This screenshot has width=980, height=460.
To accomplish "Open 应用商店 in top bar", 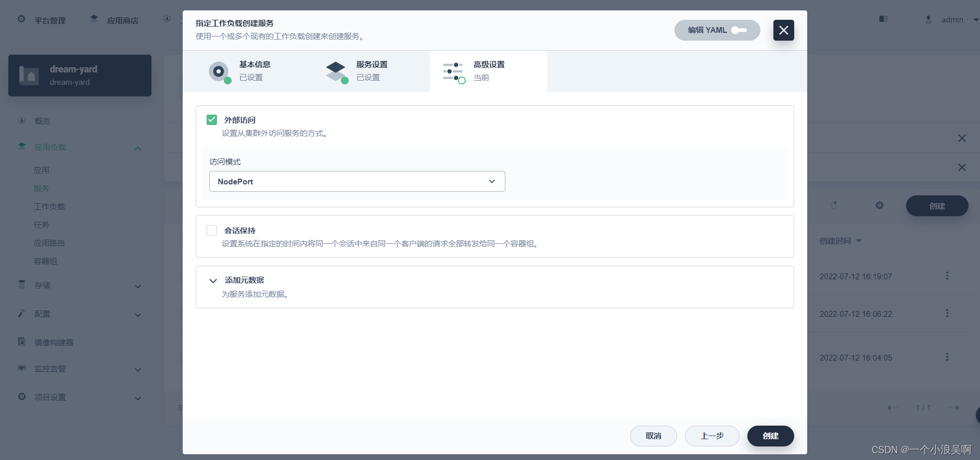I will click(x=123, y=20).
